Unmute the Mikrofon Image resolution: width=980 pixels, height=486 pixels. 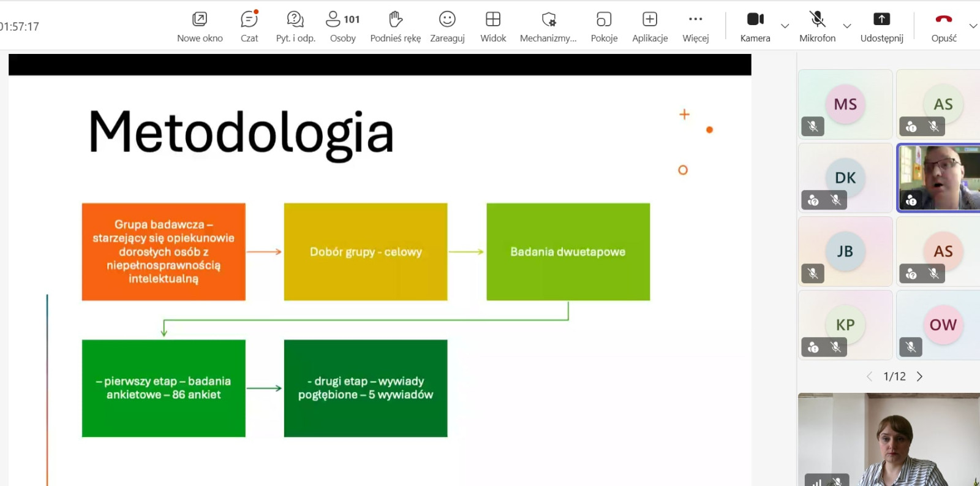coord(817,26)
